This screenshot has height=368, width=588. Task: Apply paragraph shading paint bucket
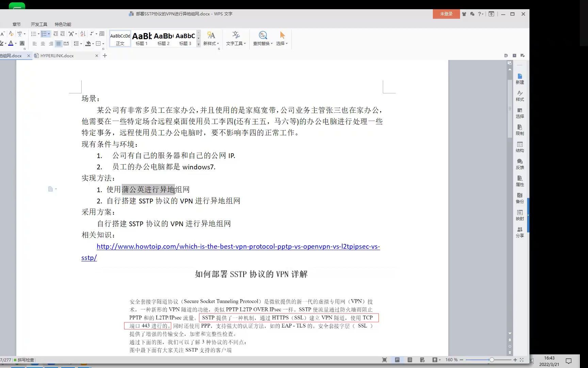click(88, 44)
